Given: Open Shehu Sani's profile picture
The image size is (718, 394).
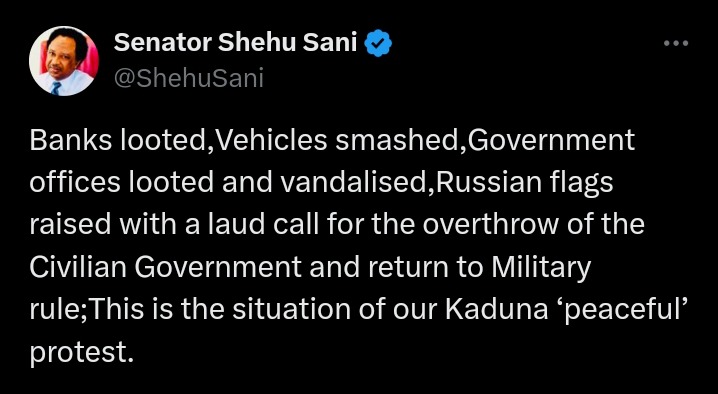Looking at the screenshot, I should [64, 60].
